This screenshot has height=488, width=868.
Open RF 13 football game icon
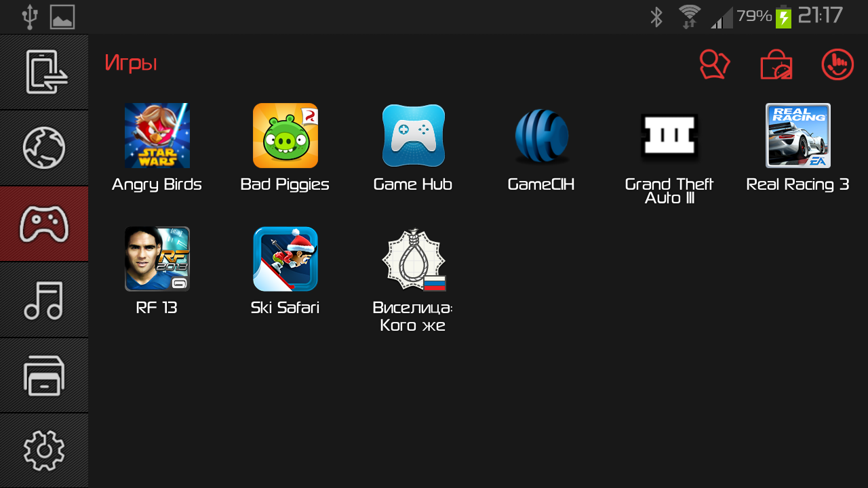[157, 259]
